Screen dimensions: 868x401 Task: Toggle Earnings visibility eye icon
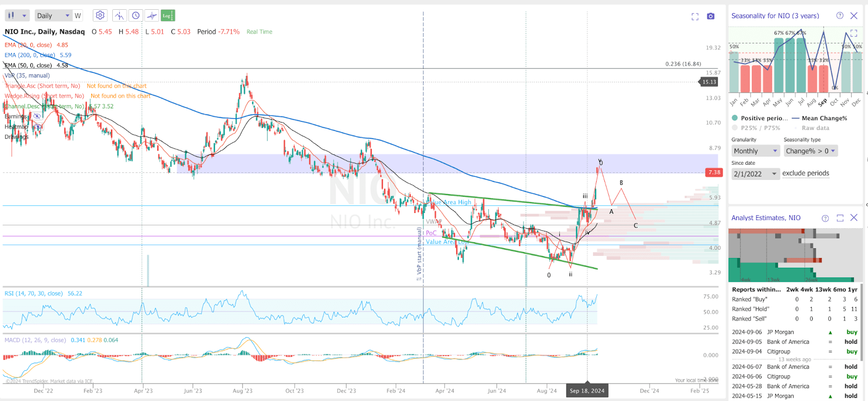pos(36,117)
